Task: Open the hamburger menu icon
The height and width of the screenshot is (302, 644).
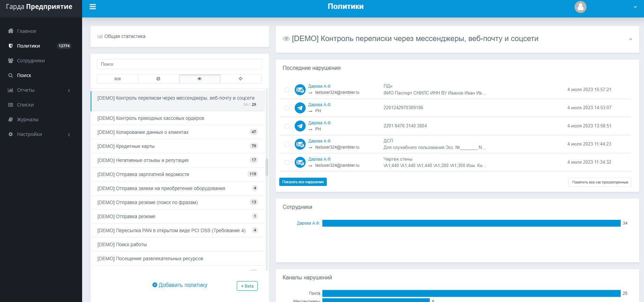Action: point(93,7)
